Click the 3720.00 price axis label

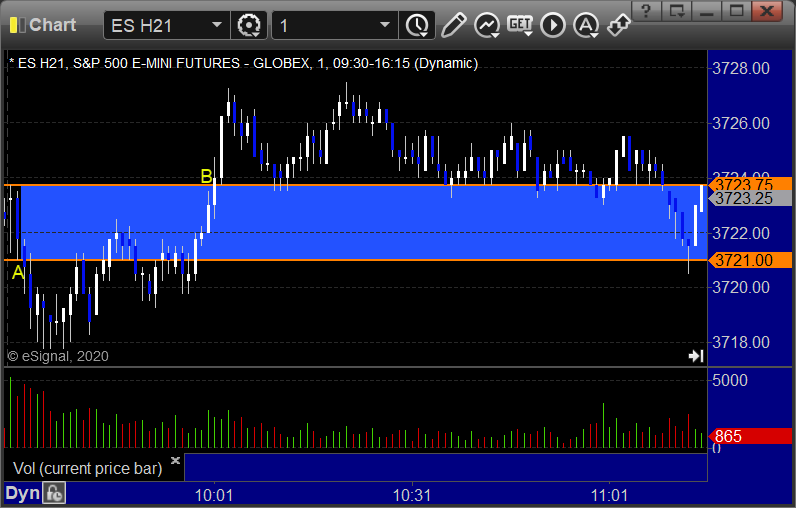point(741,287)
